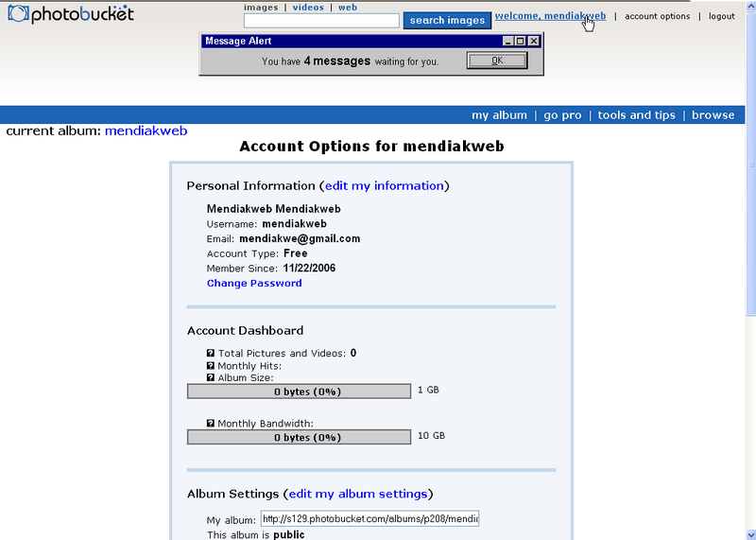Click the 4 messages text in alert
The image size is (756, 540).
tap(337, 61)
